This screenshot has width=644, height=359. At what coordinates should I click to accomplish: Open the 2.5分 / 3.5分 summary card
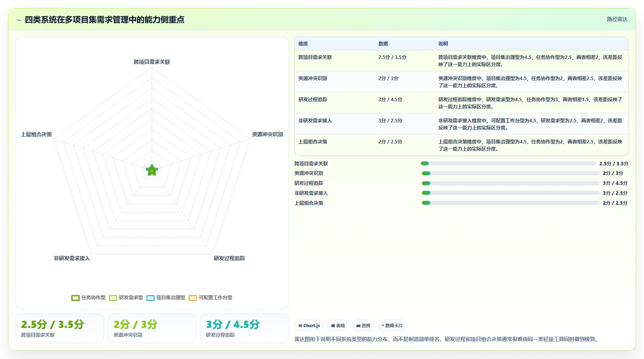(60, 328)
